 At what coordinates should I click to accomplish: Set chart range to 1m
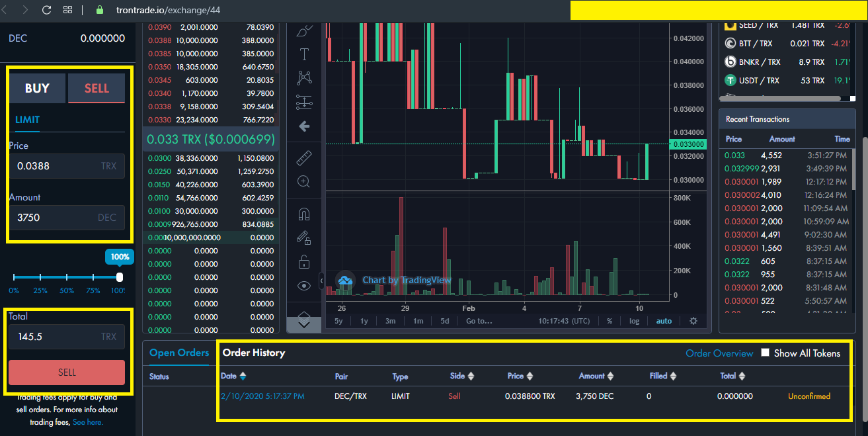418,321
